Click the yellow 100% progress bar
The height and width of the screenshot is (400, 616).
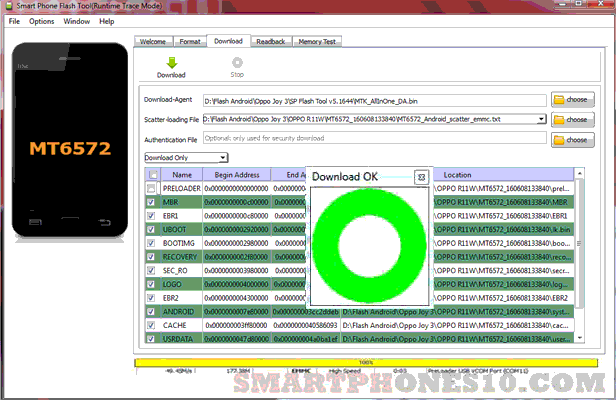tap(366, 362)
